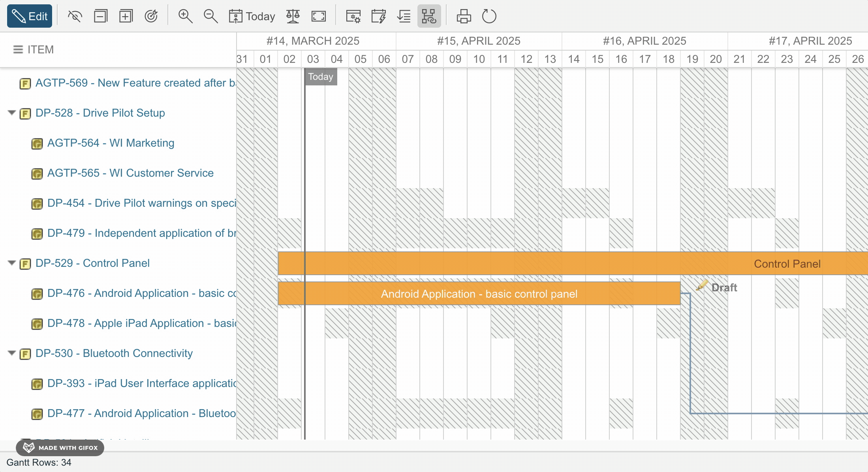Open AGTP-565 WI Customer Service link
This screenshot has height=472, width=868.
[130, 173]
